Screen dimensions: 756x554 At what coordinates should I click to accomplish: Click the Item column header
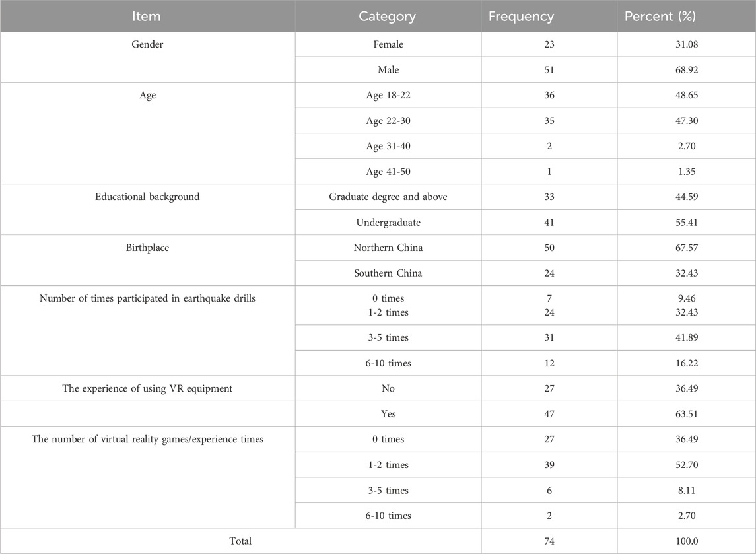(x=147, y=16)
